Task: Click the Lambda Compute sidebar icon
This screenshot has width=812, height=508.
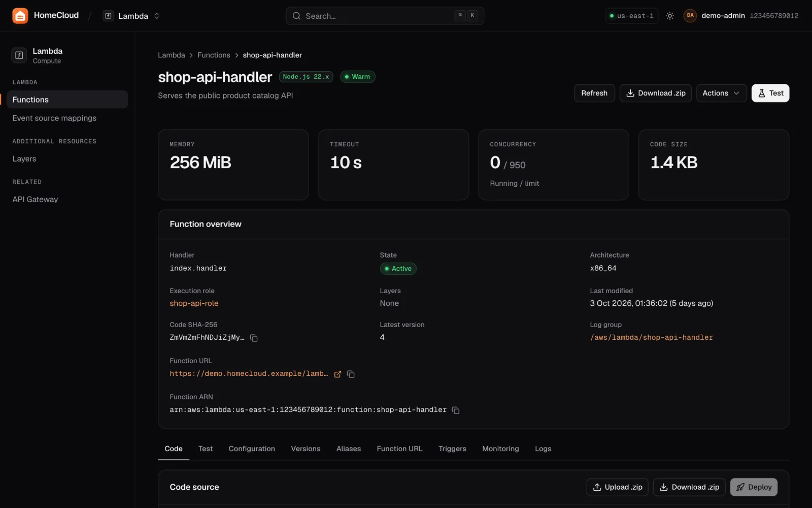Action: click(19, 55)
